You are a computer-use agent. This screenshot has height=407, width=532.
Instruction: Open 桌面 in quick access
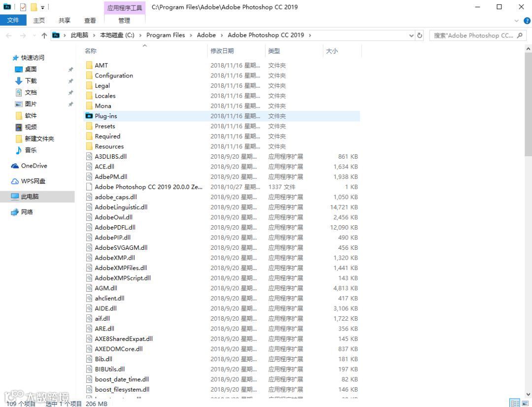(x=31, y=69)
